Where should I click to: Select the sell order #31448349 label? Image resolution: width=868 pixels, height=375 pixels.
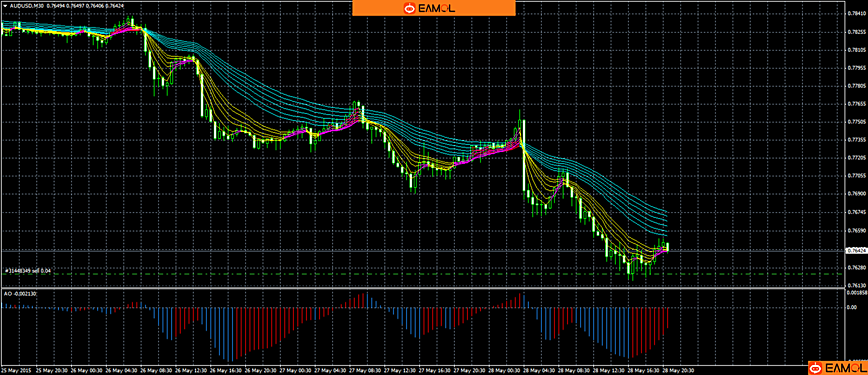28,271
